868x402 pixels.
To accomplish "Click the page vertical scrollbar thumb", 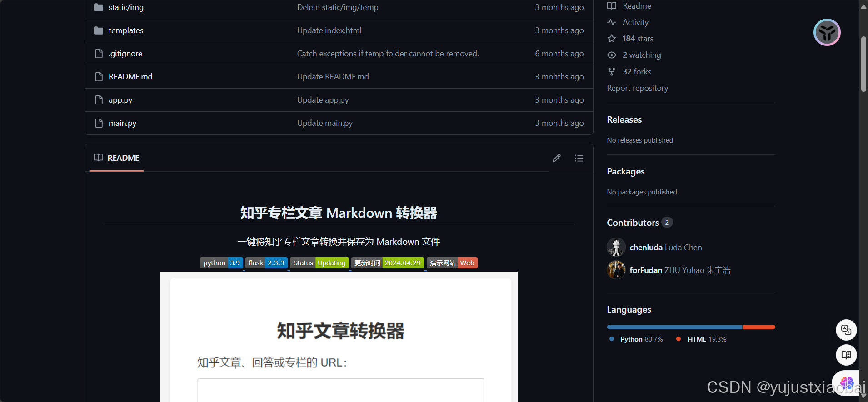I will (x=863, y=64).
